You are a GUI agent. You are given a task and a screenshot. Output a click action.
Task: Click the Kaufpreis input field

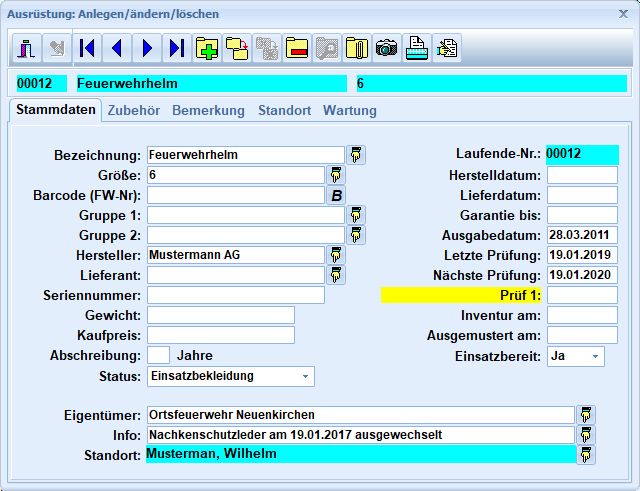pyautogui.click(x=221, y=335)
